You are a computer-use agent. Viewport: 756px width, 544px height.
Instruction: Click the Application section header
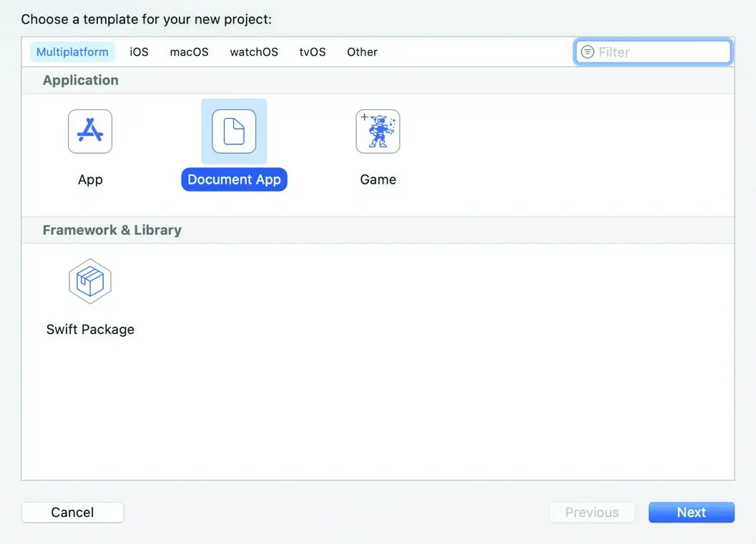tap(81, 80)
